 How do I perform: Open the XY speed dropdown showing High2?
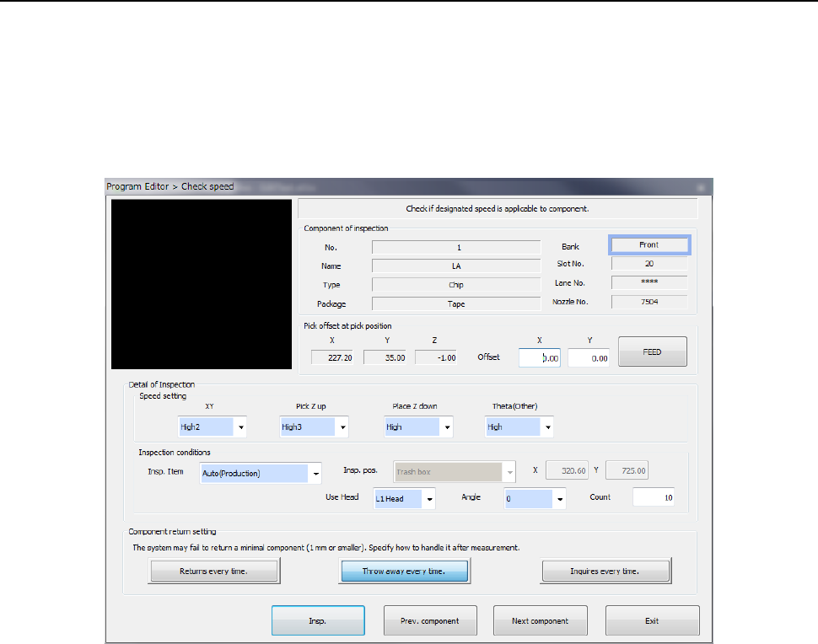(x=212, y=427)
